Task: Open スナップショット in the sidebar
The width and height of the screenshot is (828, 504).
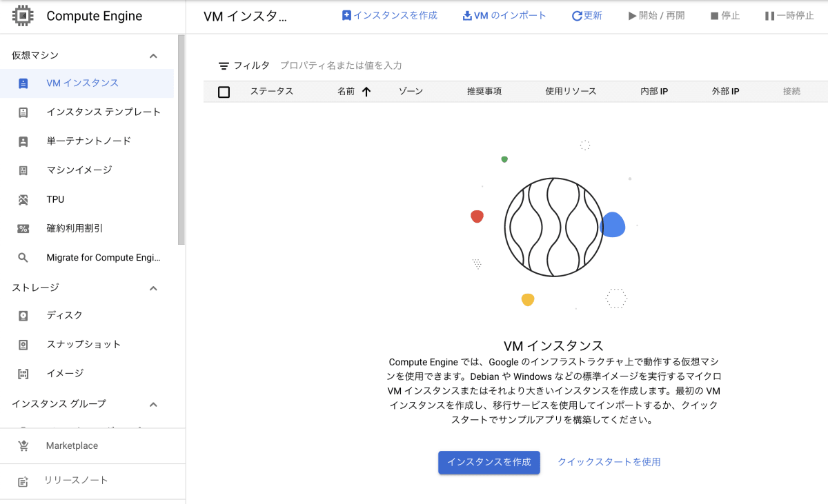Action: click(x=87, y=345)
